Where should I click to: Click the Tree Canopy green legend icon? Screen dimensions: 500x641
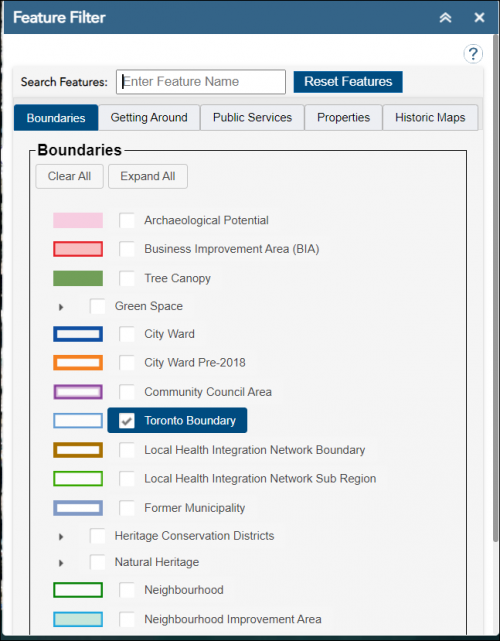[78, 278]
